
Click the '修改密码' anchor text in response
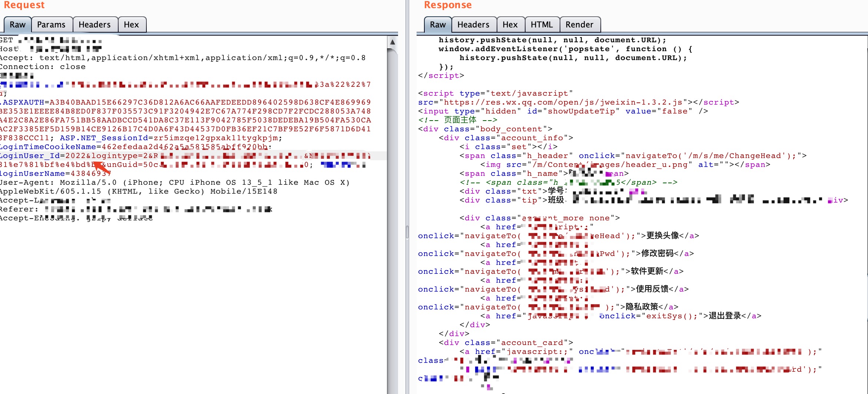[657, 253]
